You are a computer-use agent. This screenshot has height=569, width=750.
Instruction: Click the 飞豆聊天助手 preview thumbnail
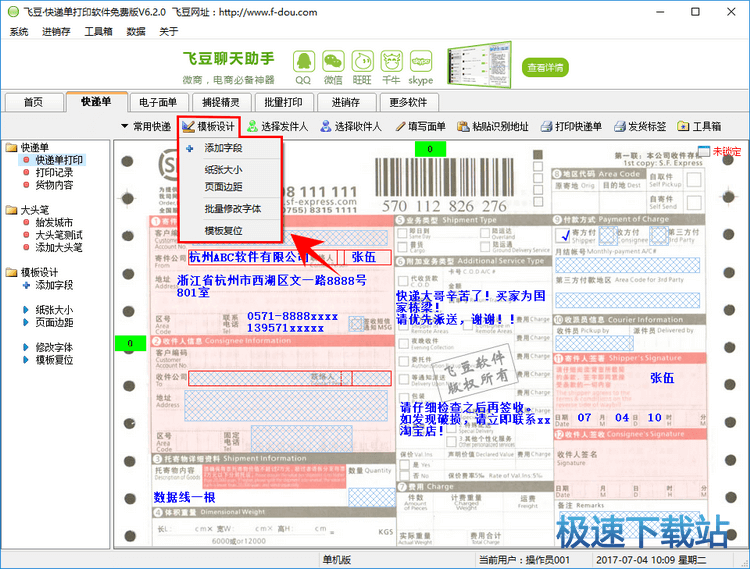pyautogui.click(x=479, y=66)
